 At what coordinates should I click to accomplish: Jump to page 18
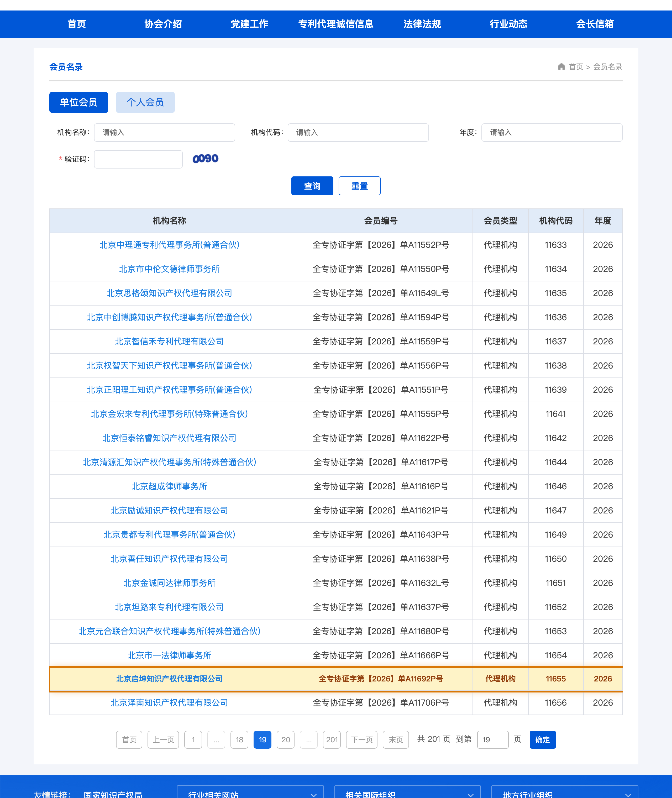tap(239, 739)
